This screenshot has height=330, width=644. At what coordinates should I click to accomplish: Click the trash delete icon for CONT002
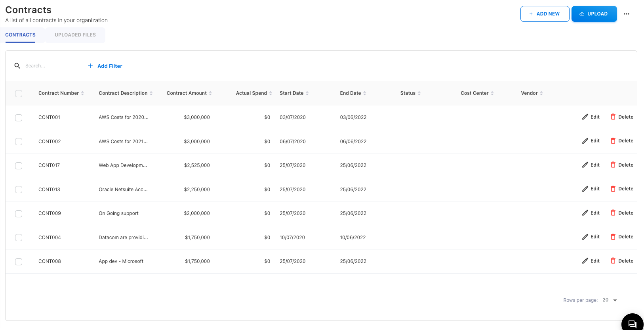tap(613, 141)
